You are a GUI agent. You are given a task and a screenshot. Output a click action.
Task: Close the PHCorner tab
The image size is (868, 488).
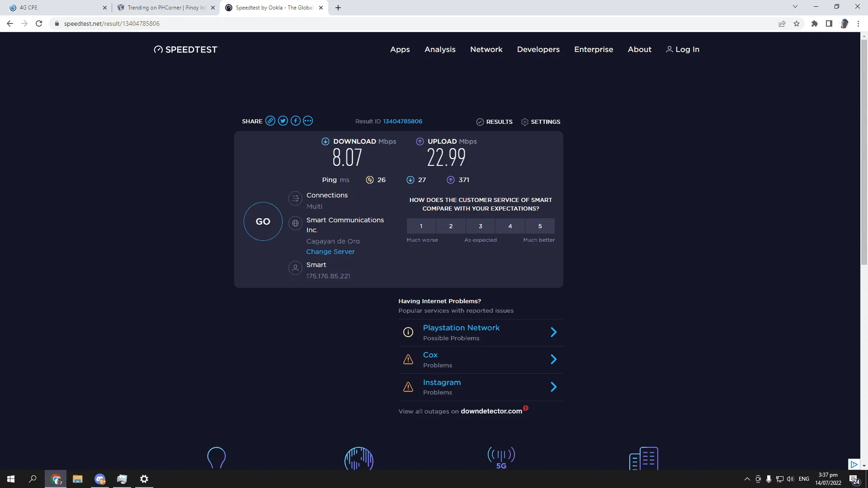pyautogui.click(x=213, y=8)
